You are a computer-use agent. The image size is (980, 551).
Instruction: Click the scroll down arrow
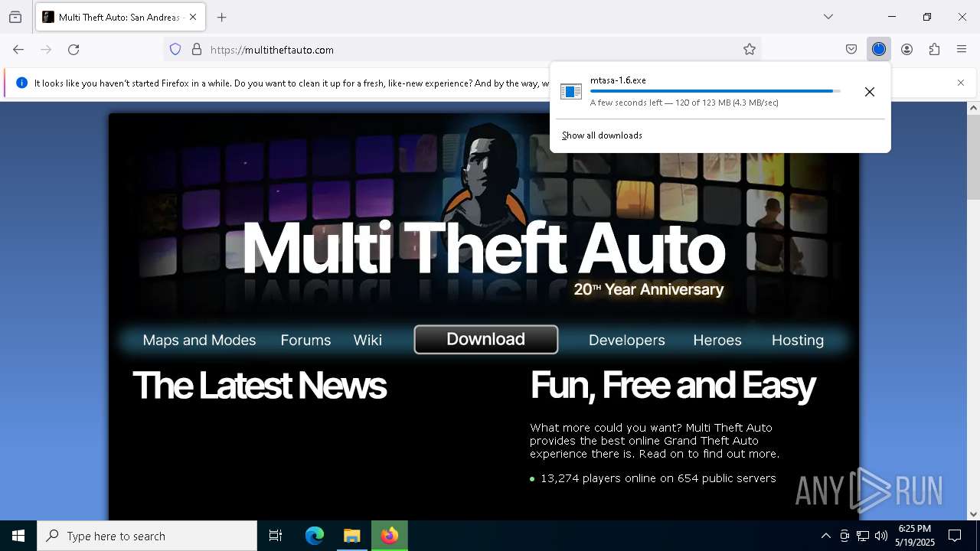point(973,514)
